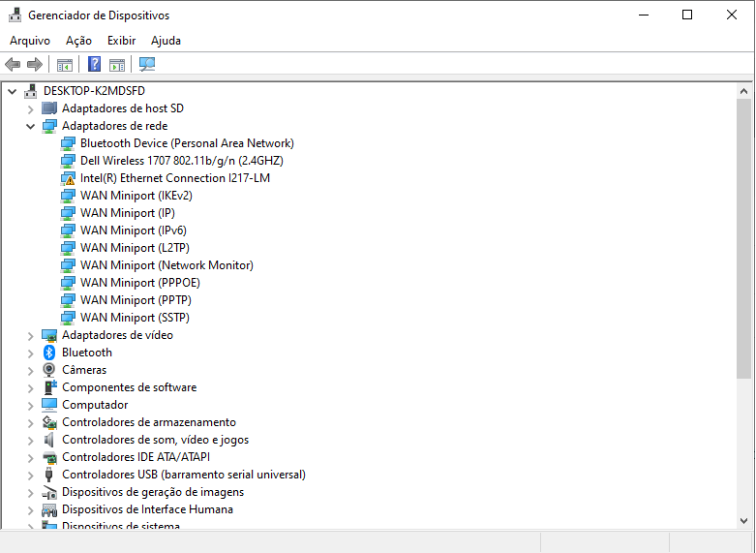Expand Adaptadores de host SD

(30, 109)
